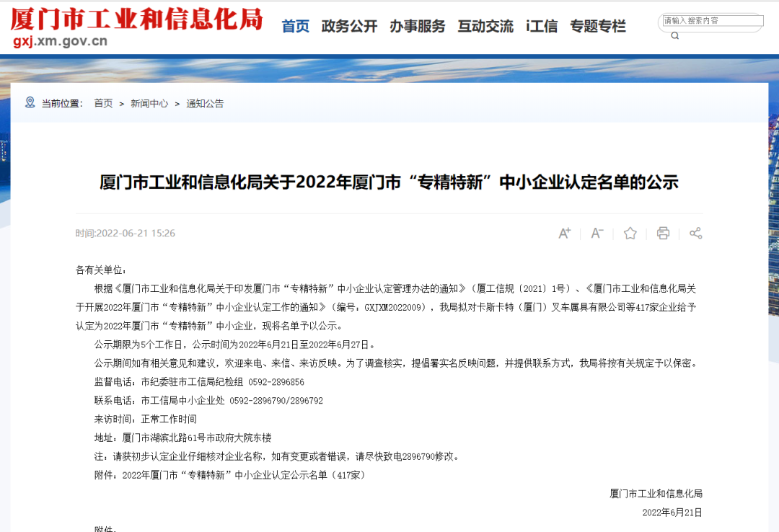779x532 pixels.
Task: Click 通知公告 breadcrumb link
Action: point(205,103)
